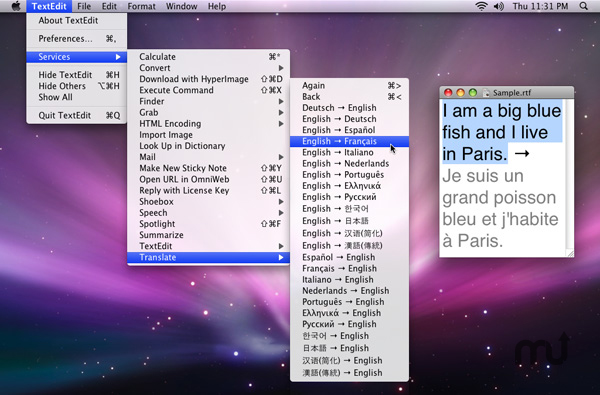Select Make New Sticky Note
Image resolution: width=600 pixels, height=395 pixels.
point(209,168)
